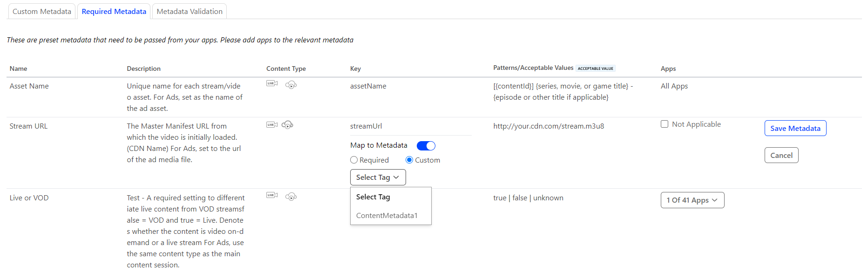Cancel the Stream URL metadata edit

pyautogui.click(x=781, y=156)
